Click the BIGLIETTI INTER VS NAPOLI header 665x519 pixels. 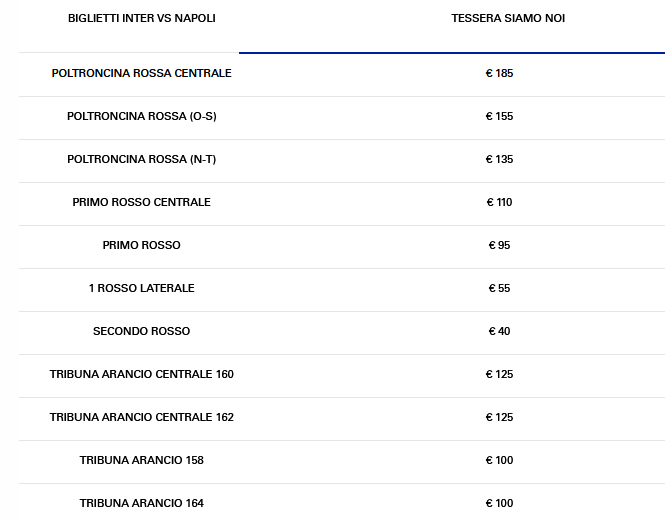coord(141,19)
